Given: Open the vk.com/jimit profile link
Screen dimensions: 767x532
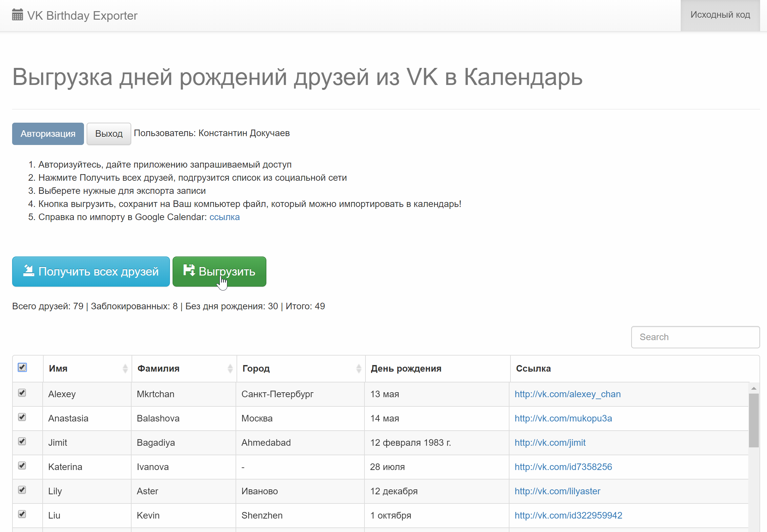Looking at the screenshot, I should [550, 443].
